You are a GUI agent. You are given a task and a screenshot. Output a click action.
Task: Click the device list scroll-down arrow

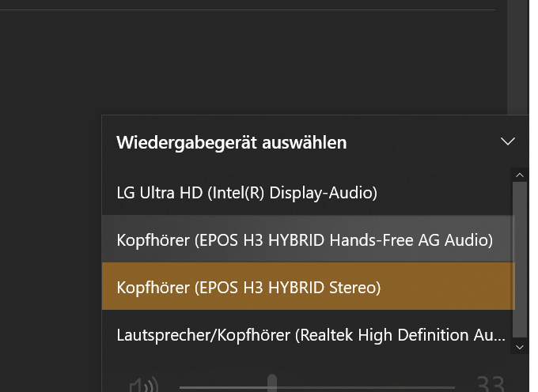[x=520, y=346]
